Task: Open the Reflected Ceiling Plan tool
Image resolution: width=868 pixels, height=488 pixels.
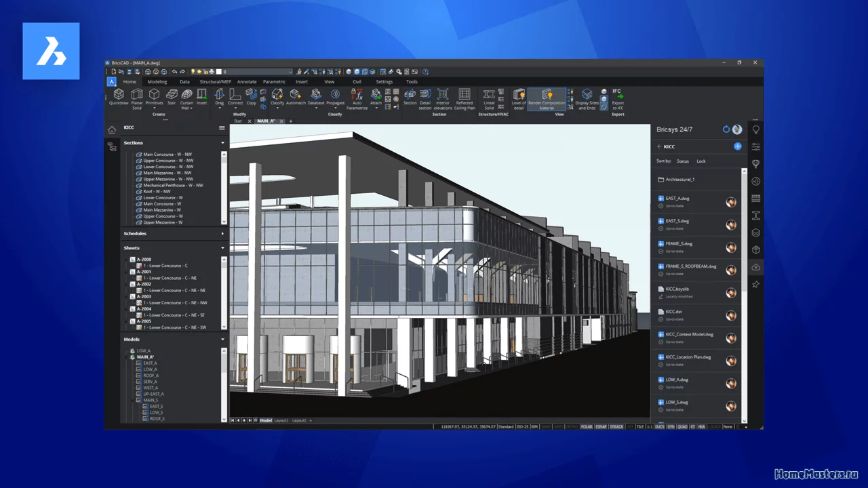Action: [x=465, y=97]
